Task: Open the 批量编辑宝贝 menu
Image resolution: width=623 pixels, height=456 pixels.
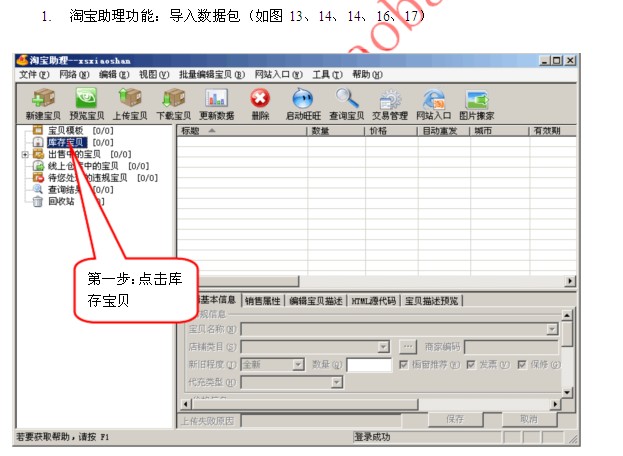Action: [212, 74]
